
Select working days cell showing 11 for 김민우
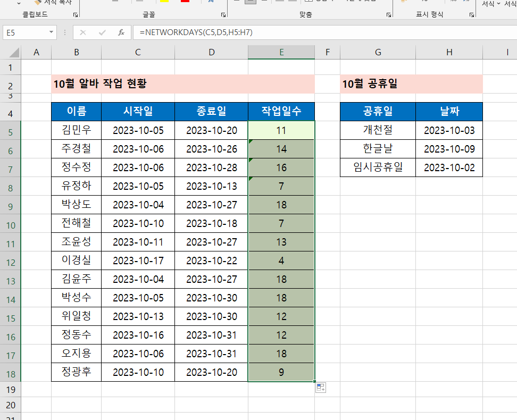281,130
